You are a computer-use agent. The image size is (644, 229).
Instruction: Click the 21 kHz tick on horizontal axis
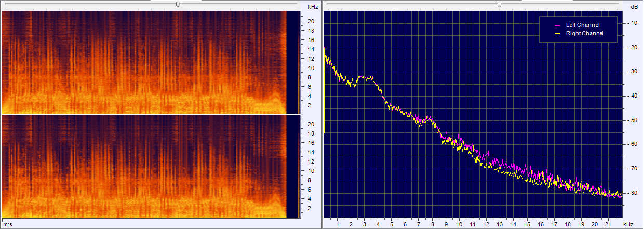click(x=608, y=224)
